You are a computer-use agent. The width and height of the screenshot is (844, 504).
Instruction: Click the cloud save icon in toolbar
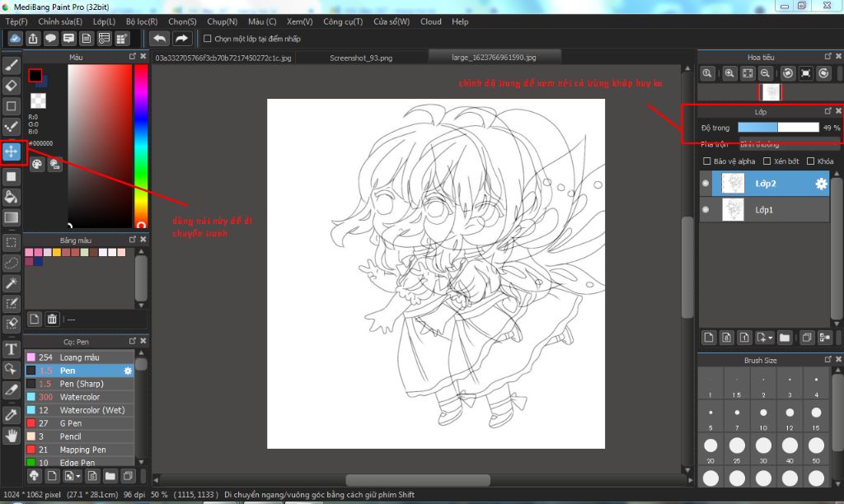point(15,38)
